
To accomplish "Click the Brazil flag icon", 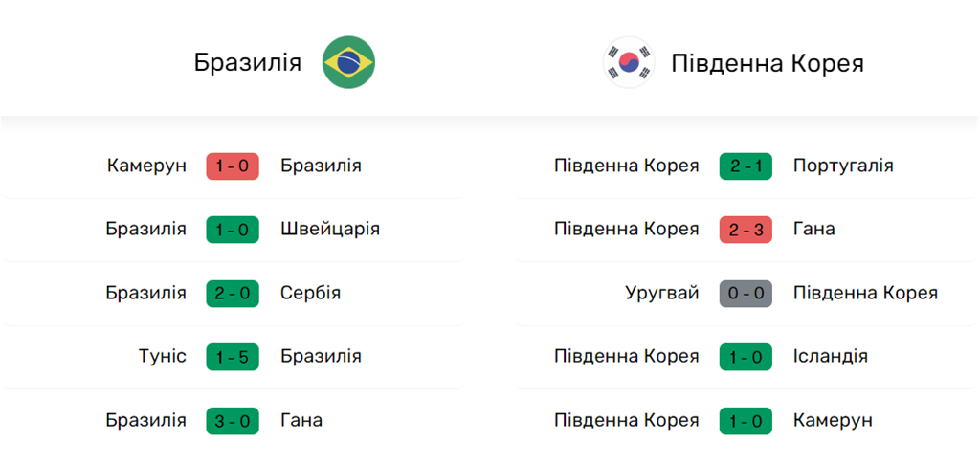I will click(348, 63).
